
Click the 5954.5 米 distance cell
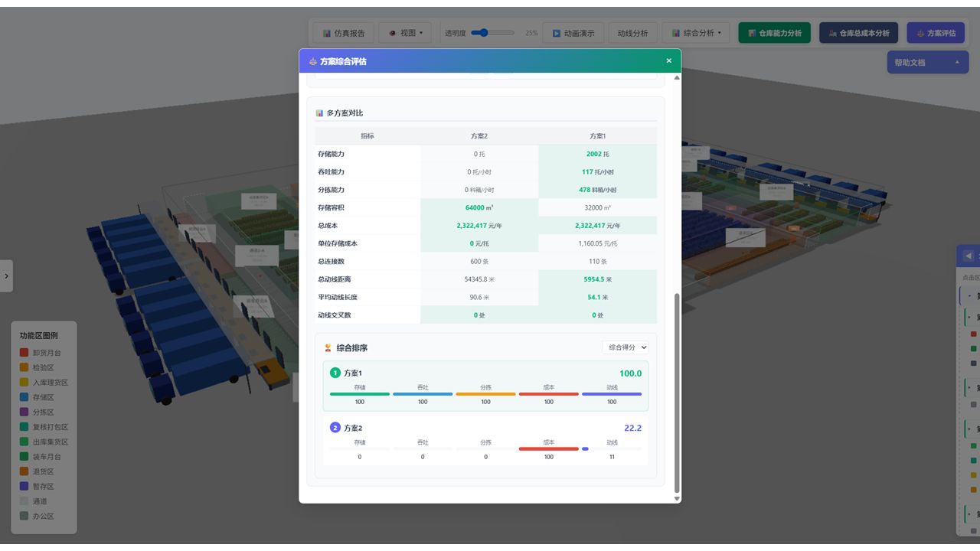pos(598,279)
